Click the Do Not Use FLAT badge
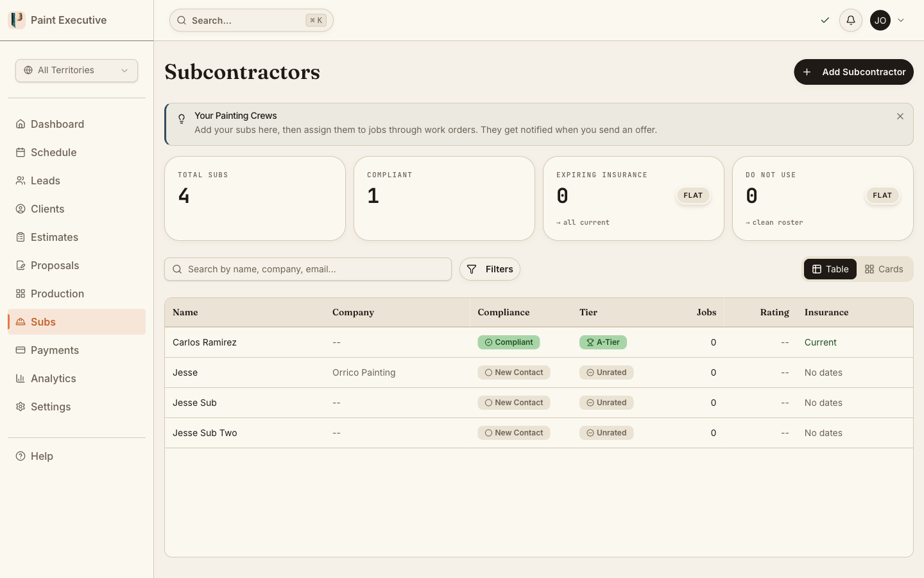 coord(882,195)
